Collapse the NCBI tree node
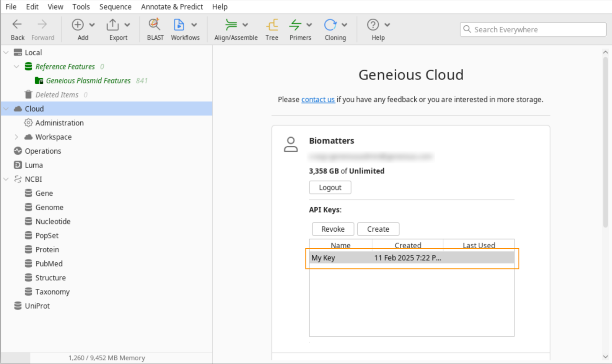This screenshot has width=612, height=364. coord(6,179)
